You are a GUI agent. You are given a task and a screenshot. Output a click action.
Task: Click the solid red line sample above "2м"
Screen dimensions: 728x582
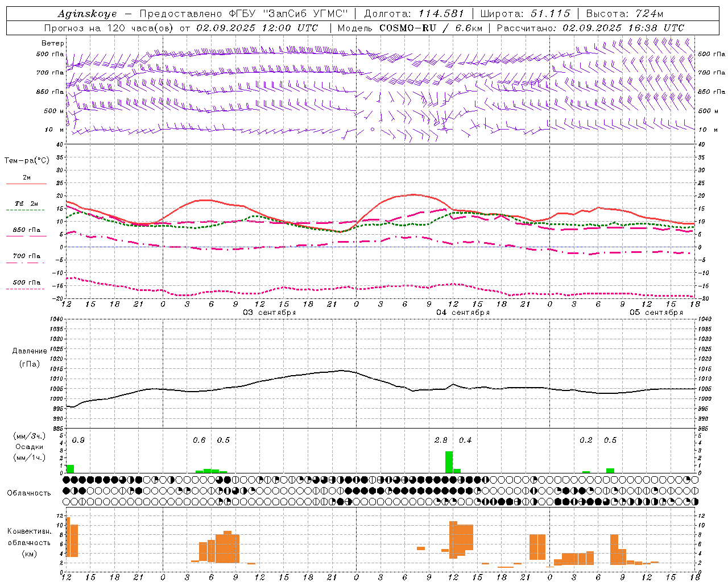pyautogui.click(x=27, y=184)
